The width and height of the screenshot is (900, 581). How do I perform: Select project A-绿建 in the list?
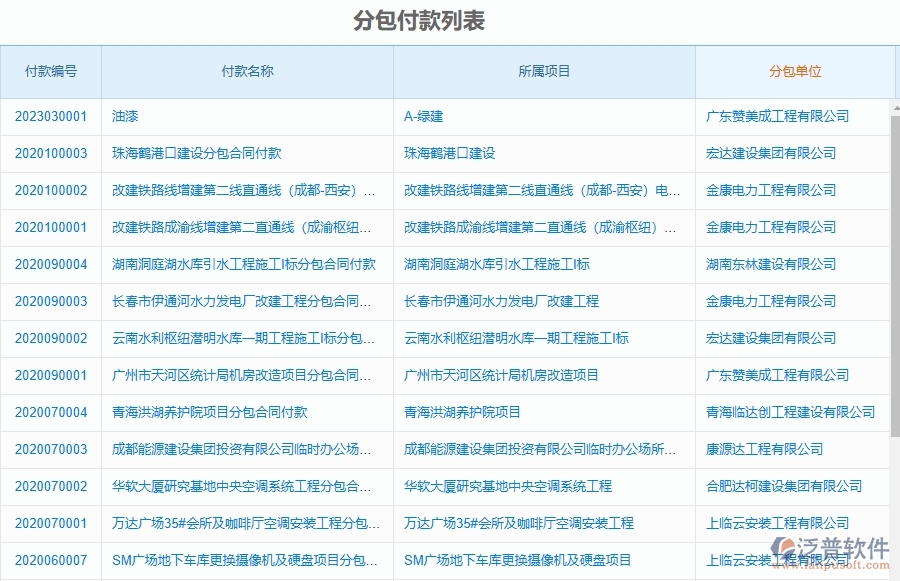[424, 116]
